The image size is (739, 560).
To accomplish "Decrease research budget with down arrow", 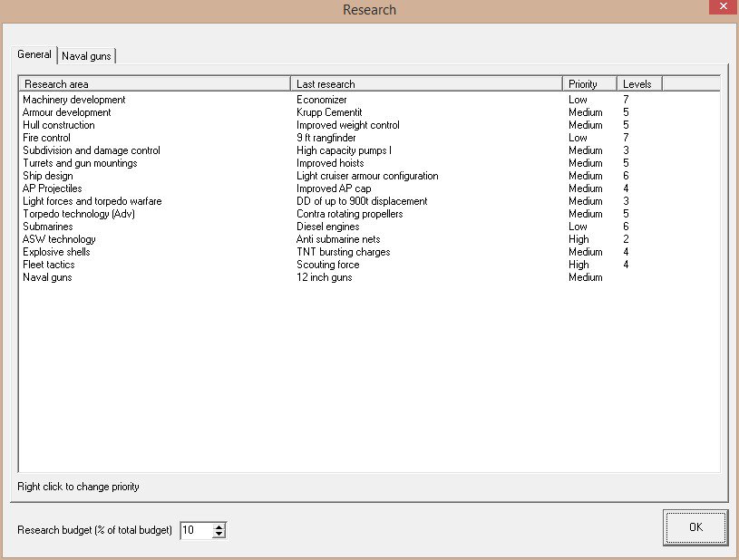I will pos(219,534).
